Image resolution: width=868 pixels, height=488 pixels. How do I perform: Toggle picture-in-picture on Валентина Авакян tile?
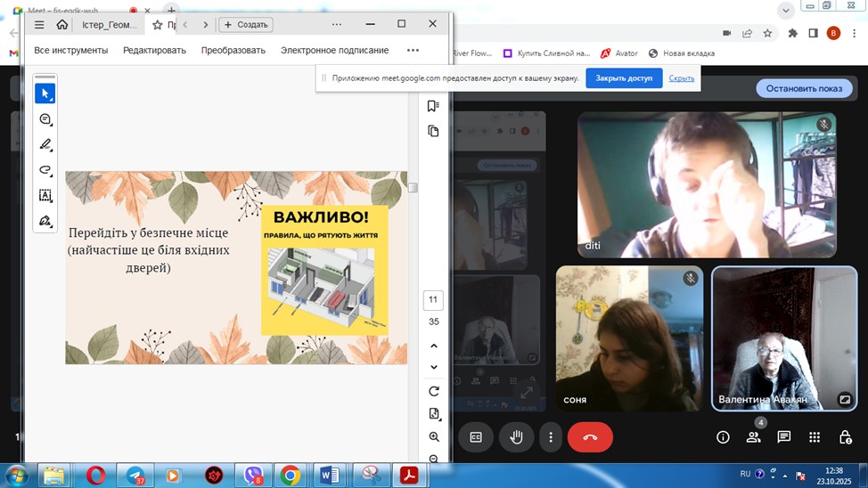coord(844,400)
